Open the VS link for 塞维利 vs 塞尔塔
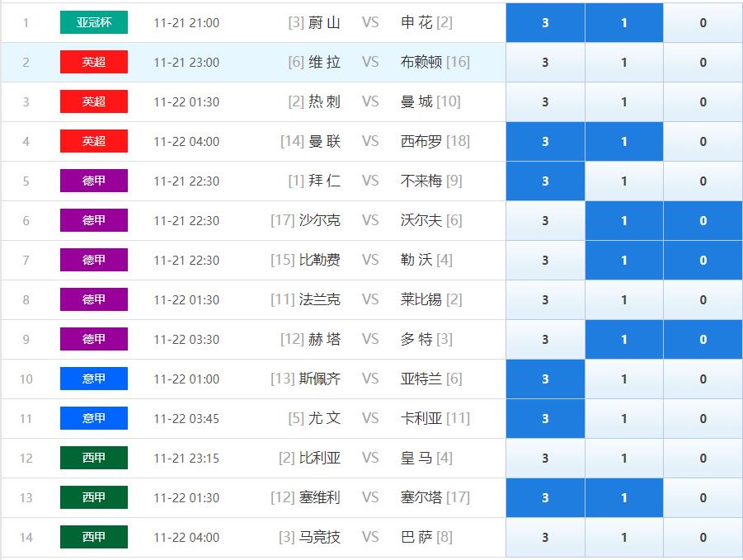 370,497
